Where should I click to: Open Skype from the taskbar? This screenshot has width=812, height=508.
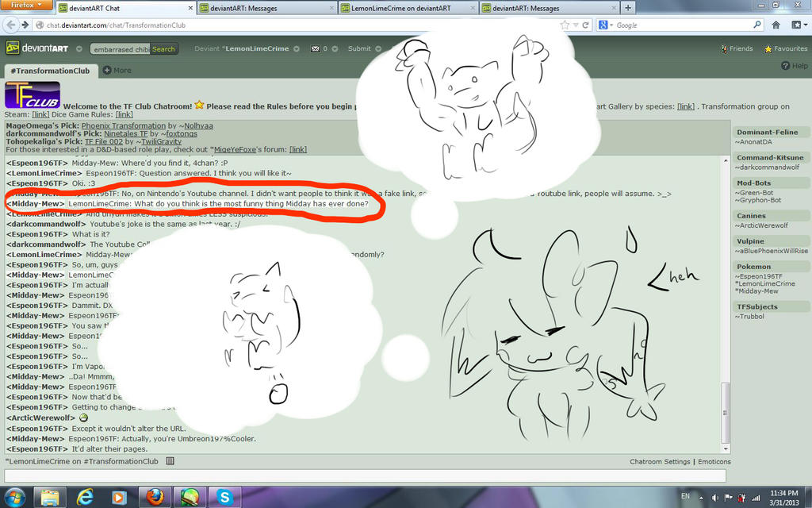(224, 497)
